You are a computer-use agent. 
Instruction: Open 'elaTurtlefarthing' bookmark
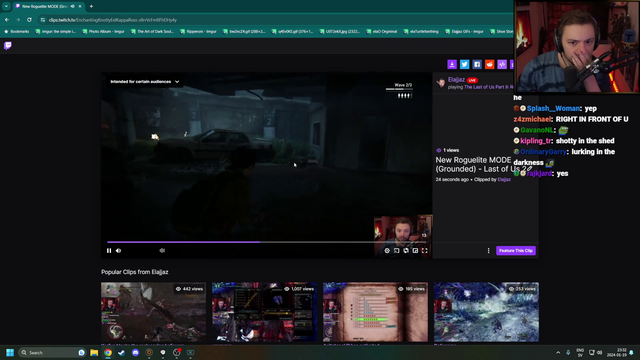pyautogui.click(x=421, y=31)
